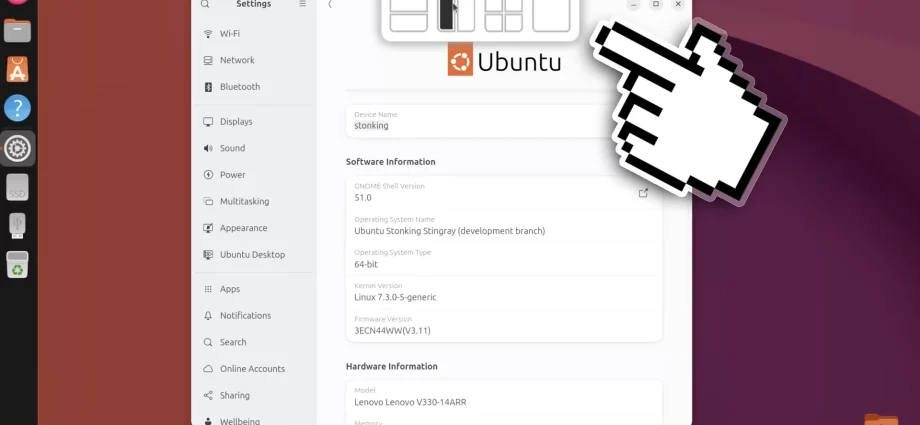Click the '64-bit' OS type value
Image resolution: width=920 pixels, height=425 pixels.
point(366,264)
